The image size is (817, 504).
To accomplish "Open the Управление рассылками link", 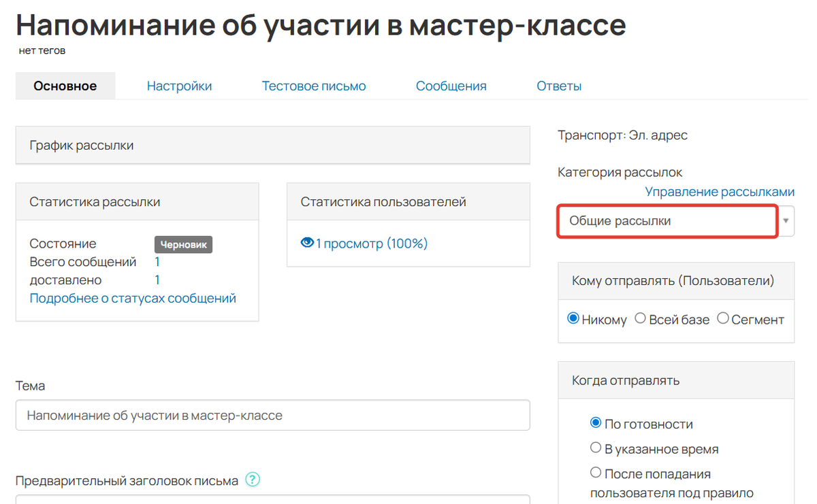I will point(719,191).
